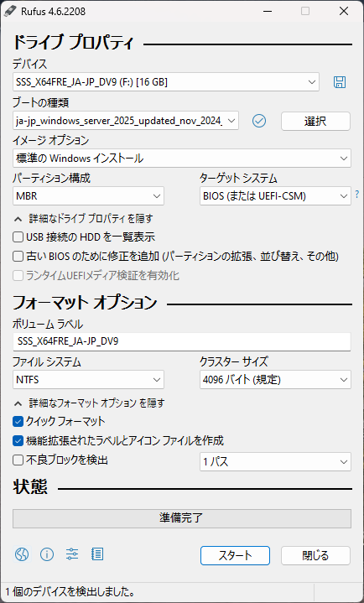
Task: Click the 準備完了 progress bar
Action: coord(182,518)
